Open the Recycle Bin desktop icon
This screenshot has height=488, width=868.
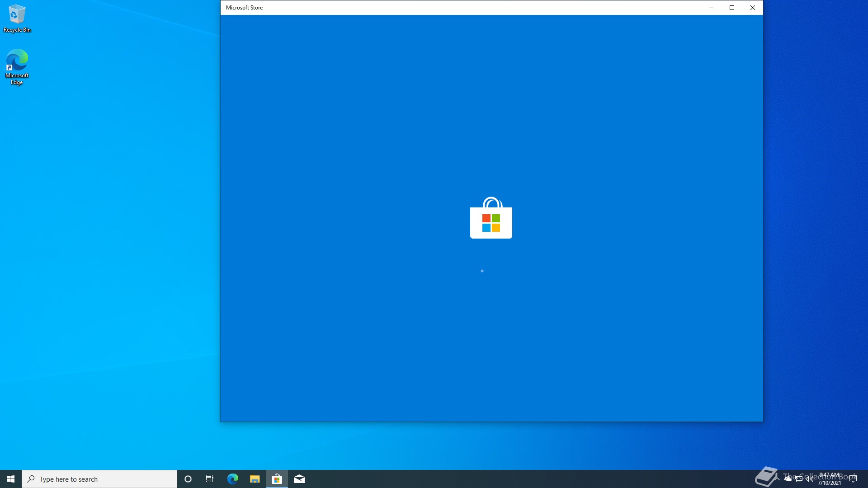(x=17, y=19)
